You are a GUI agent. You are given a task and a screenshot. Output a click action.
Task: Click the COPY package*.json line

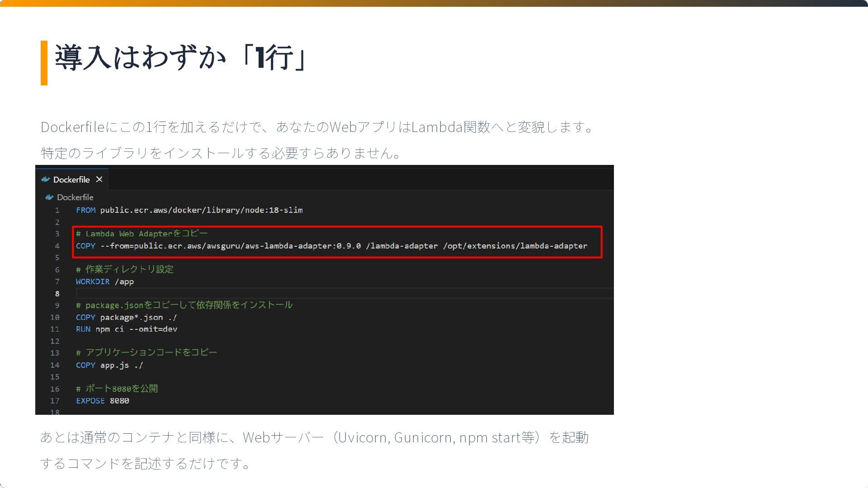[x=126, y=317]
